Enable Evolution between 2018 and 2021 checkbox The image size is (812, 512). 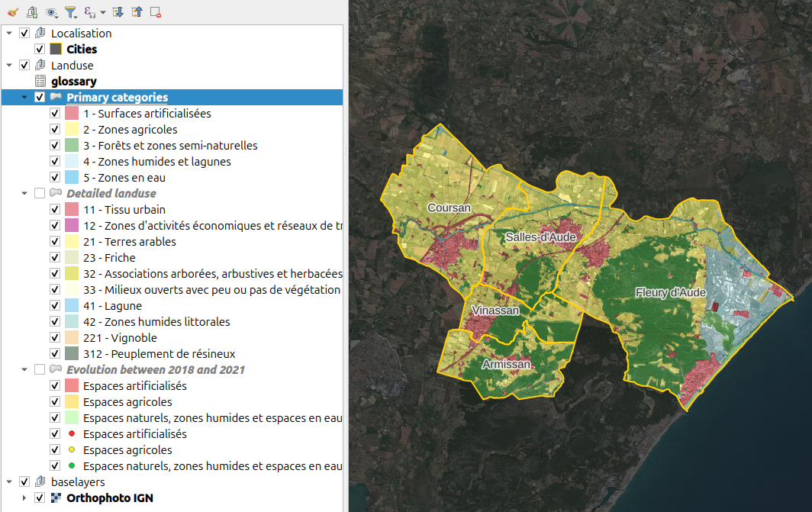pyautogui.click(x=40, y=369)
